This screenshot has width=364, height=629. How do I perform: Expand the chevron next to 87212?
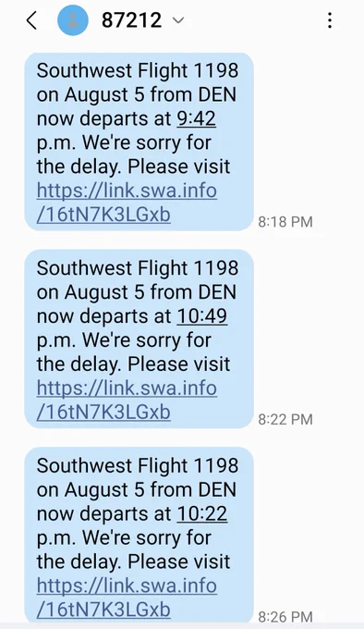pyautogui.click(x=177, y=20)
